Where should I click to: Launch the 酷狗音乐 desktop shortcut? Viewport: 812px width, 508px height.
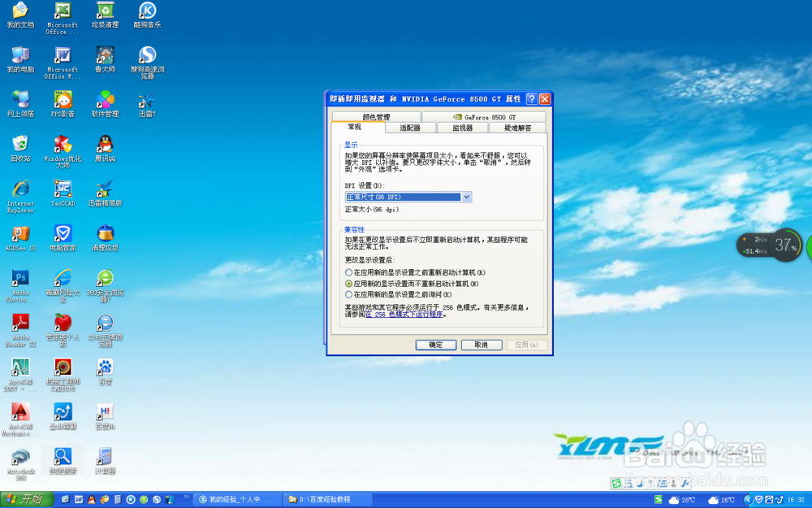point(148,15)
